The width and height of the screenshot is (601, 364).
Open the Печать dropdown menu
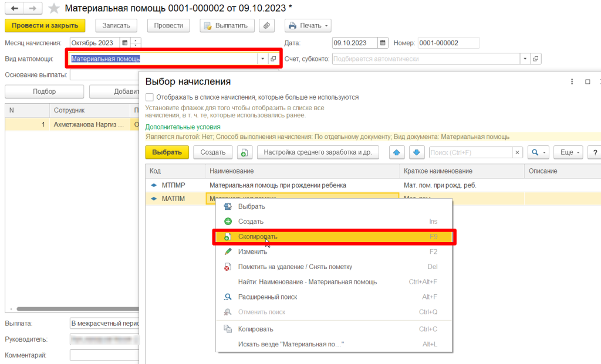pyautogui.click(x=308, y=25)
